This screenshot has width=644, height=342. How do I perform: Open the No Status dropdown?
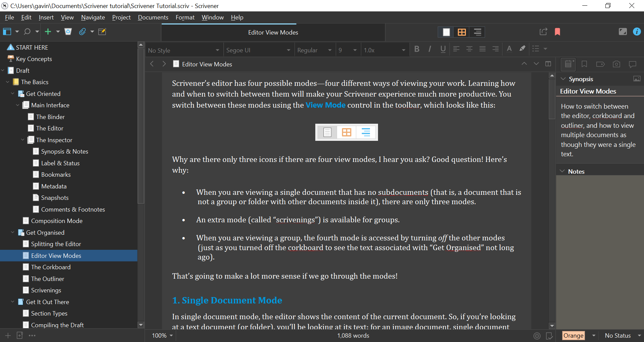pos(623,335)
